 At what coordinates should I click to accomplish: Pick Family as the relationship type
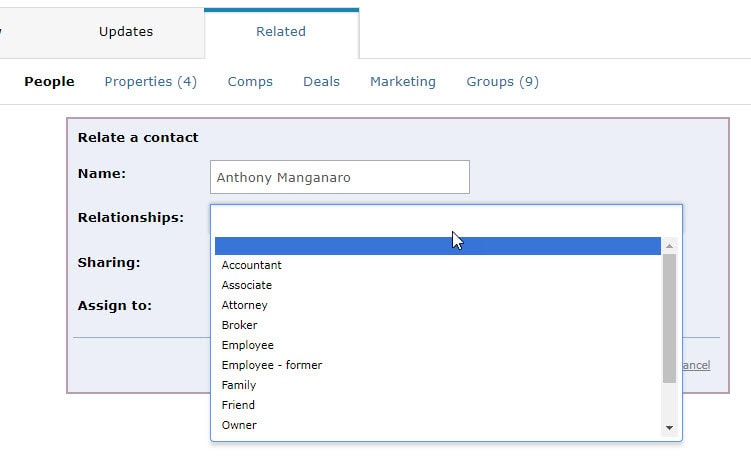[438, 385]
